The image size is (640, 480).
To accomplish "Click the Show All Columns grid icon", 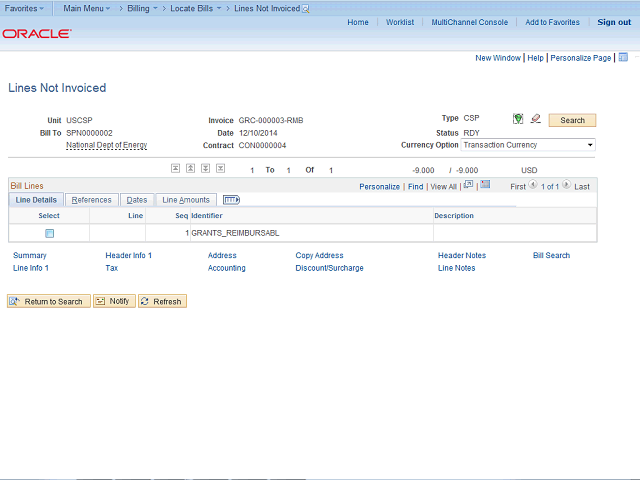I will click(x=231, y=200).
